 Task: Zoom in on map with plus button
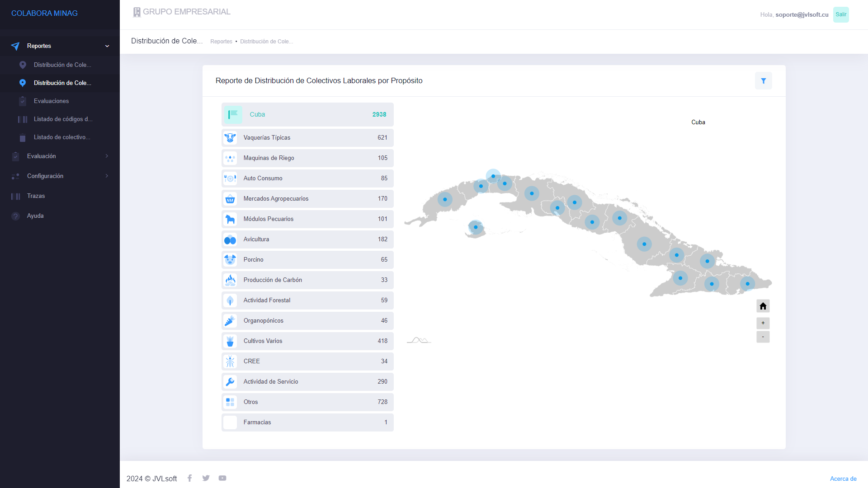click(763, 323)
